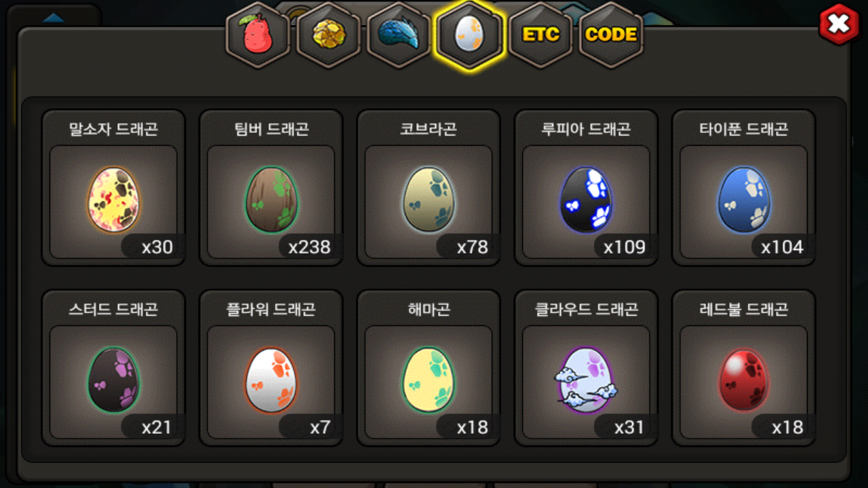
Task: Select the dark purple 스터드 드래곤 egg
Action: tap(113, 380)
